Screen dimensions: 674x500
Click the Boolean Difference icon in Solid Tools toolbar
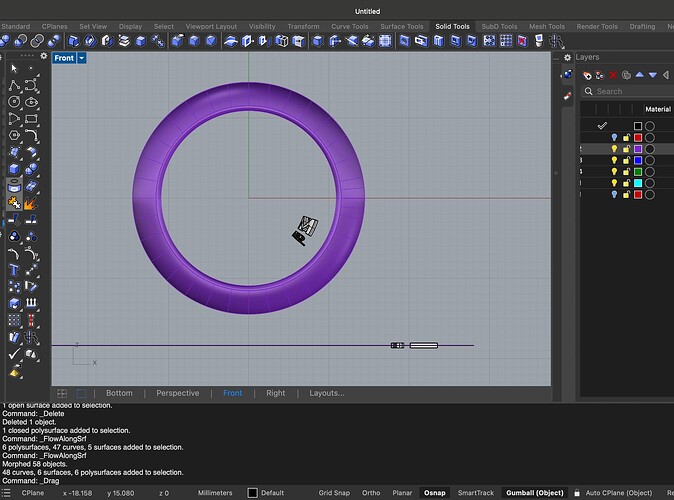pyautogui.click(x=20, y=41)
